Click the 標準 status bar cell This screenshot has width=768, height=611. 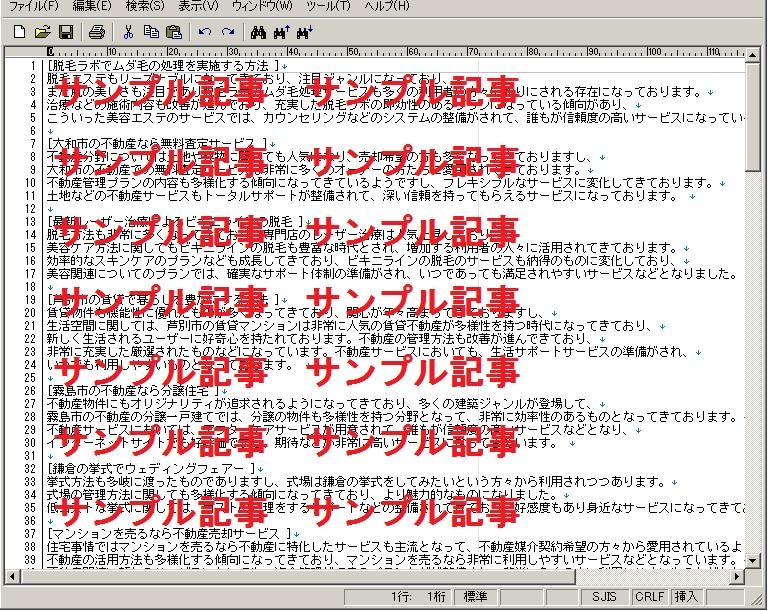(475, 597)
